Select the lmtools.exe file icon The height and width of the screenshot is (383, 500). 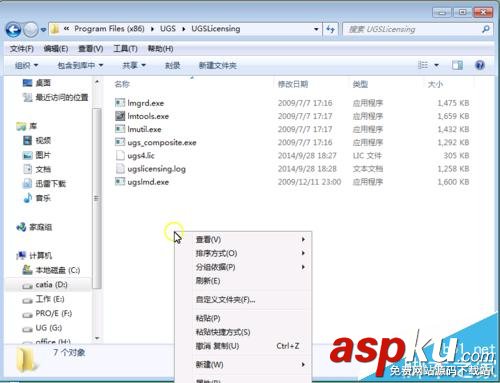(120, 116)
